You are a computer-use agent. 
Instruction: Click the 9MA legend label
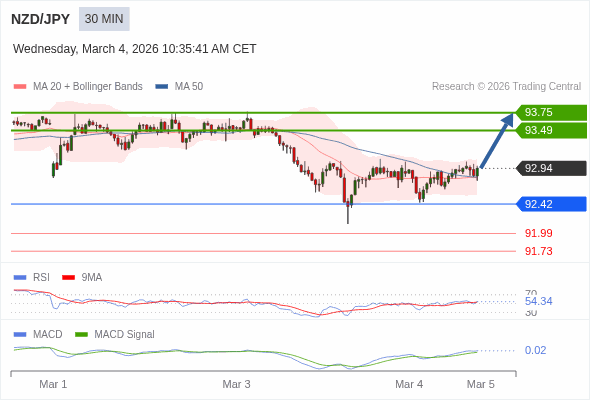pyautogui.click(x=92, y=278)
